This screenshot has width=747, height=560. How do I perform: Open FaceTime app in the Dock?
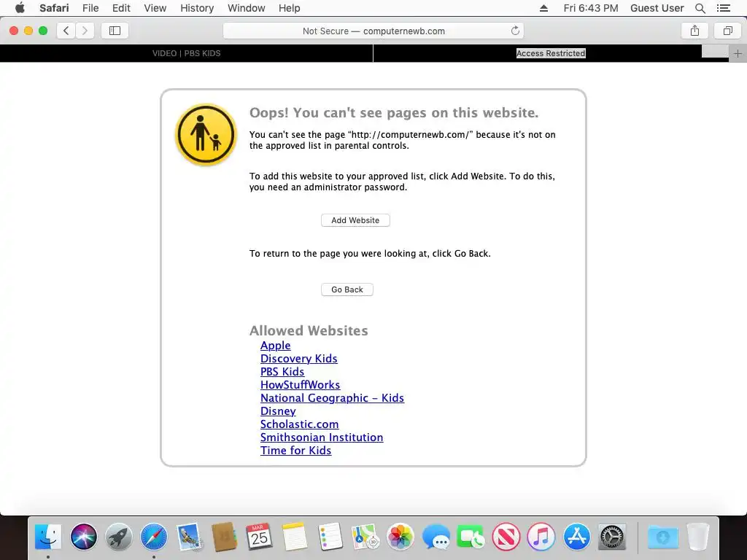tap(471, 537)
